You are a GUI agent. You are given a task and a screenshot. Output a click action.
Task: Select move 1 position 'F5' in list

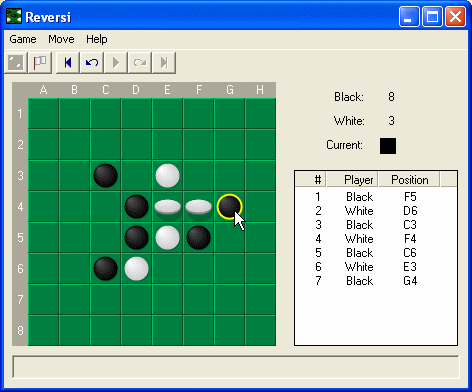click(x=410, y=197)
